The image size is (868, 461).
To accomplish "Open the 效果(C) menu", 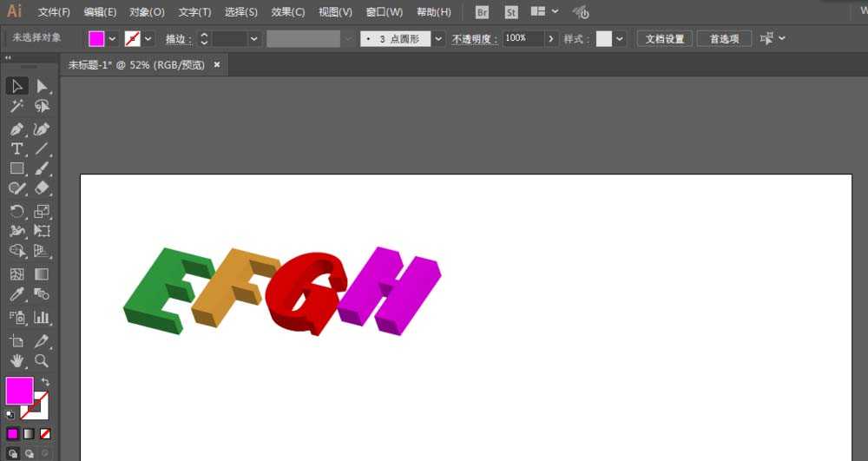I will point(287,12).
